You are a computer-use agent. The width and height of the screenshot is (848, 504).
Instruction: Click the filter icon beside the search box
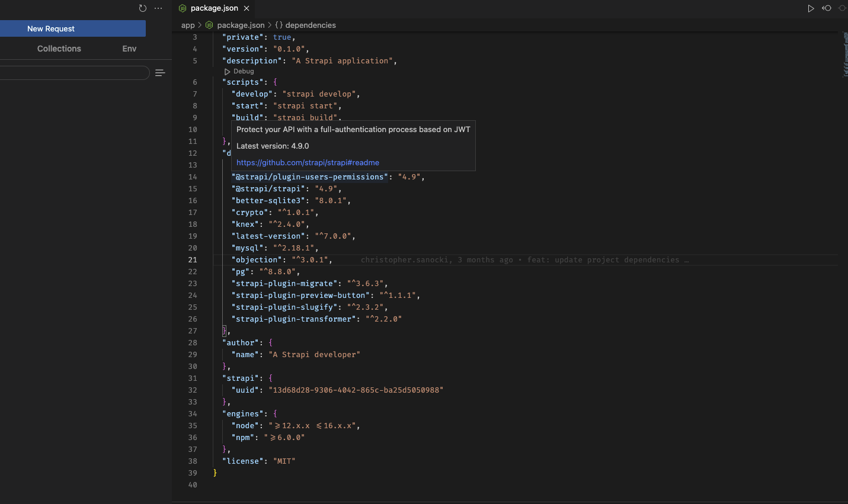tap(160, 72)
